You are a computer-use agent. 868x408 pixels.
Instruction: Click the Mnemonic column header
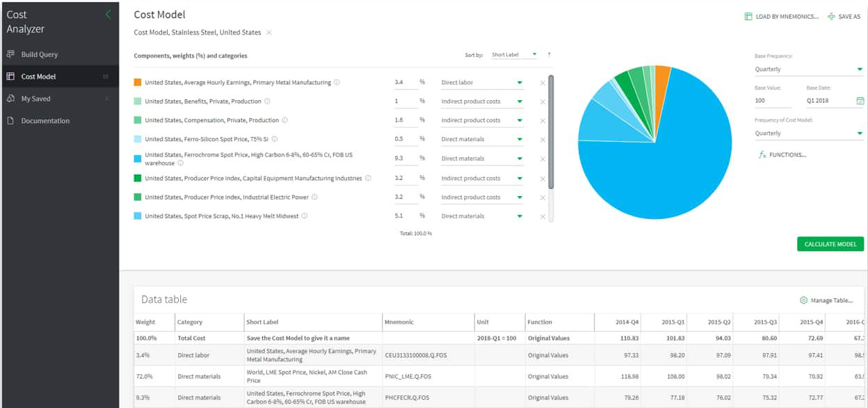(x=428, y=323)
